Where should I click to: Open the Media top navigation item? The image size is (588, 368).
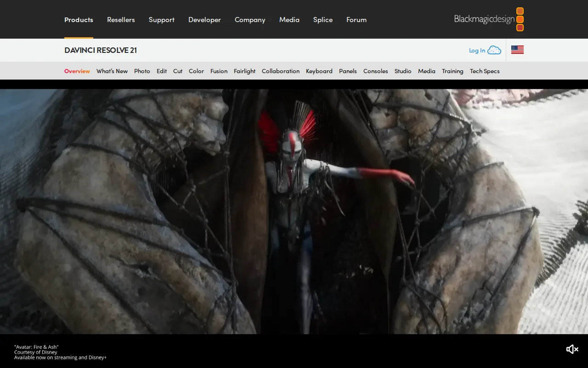click(289, 20)
